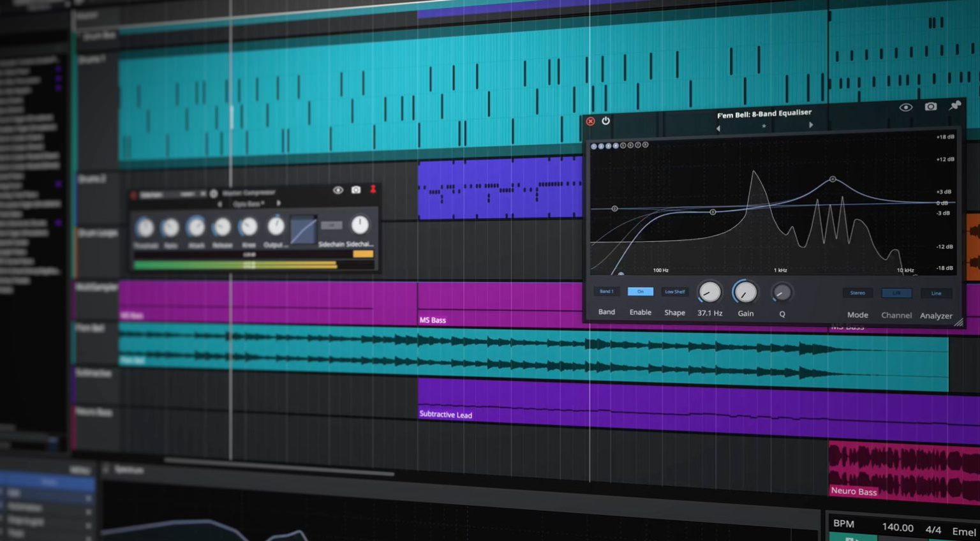The width and height of the screenshot is (980, 541).
Task: Toggle the eye preview icon on the 8-Band Equaliser
Action: [905, 107]
